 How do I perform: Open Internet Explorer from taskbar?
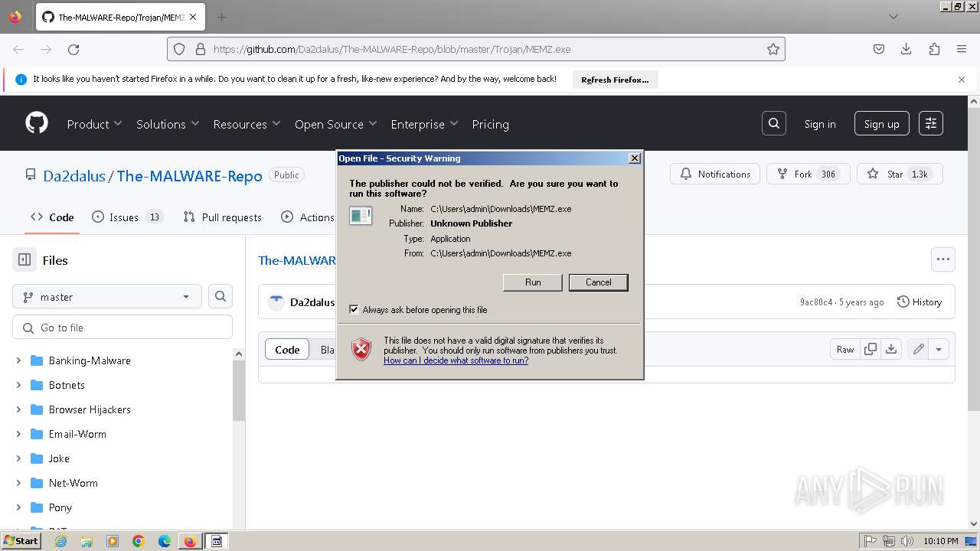click(x=60, y=541)
